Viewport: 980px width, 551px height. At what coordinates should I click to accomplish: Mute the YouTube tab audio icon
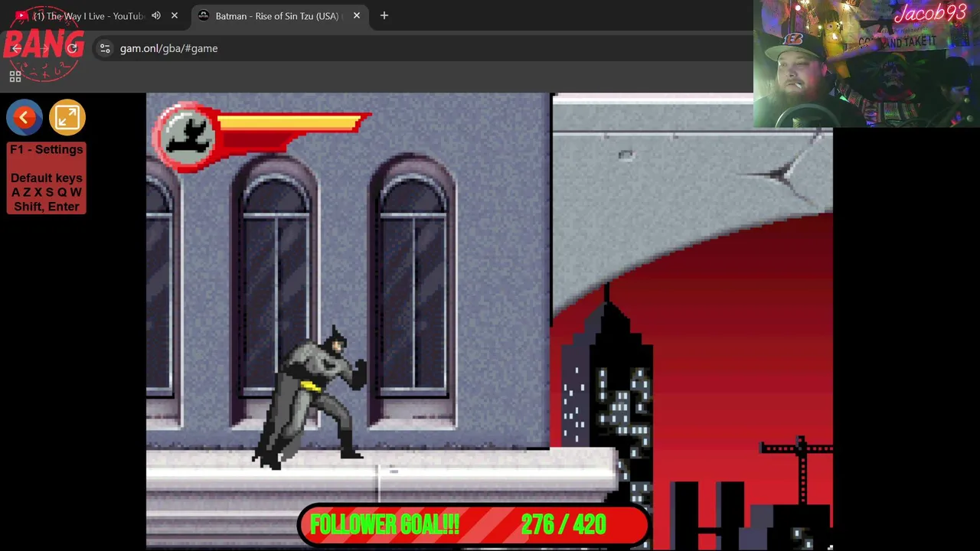coord(156,15)
